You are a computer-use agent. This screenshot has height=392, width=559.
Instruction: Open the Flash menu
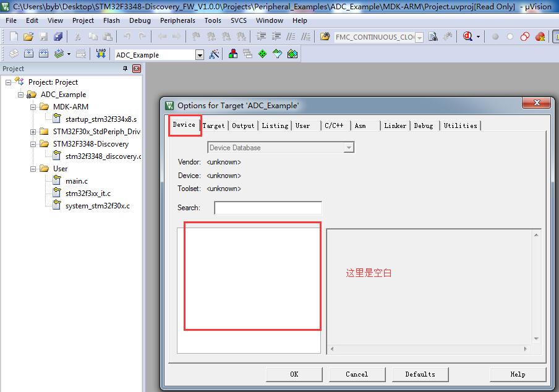pos(111,20)
